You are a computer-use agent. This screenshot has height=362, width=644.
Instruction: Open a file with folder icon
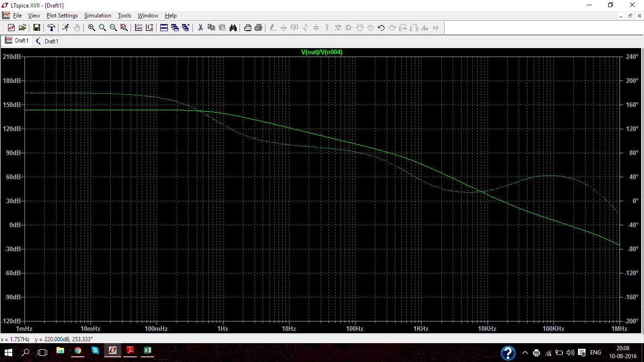(x=22, y=28)
